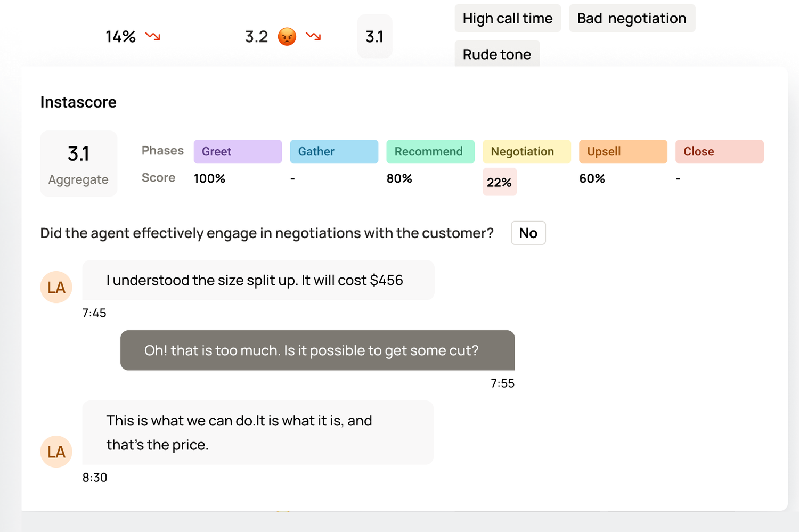Viewport: 799px width, 532px height.
Task: Select the Gather phase tab
Action: pos(334,152)
